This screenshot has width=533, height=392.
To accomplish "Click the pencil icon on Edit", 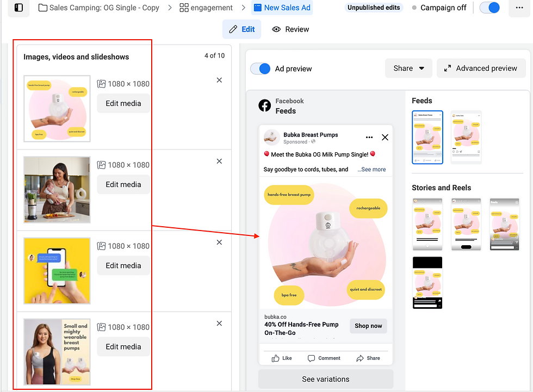I will 233,29.
